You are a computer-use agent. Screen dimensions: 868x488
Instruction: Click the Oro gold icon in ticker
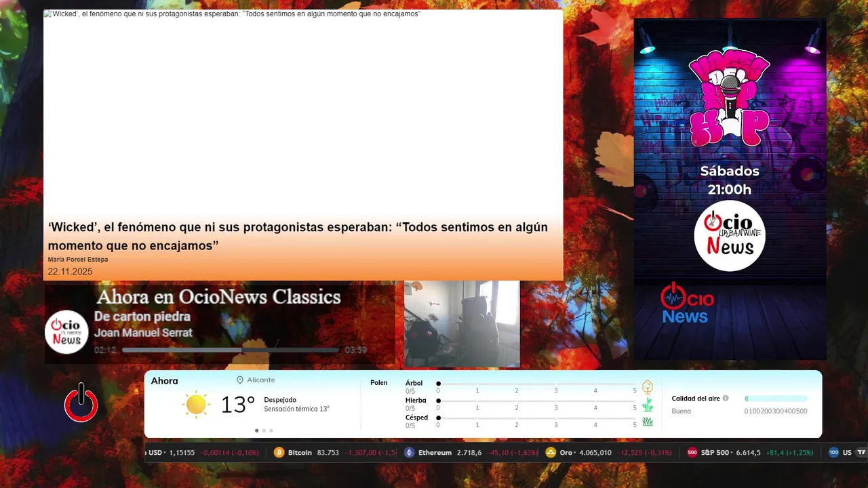[551, 453]
